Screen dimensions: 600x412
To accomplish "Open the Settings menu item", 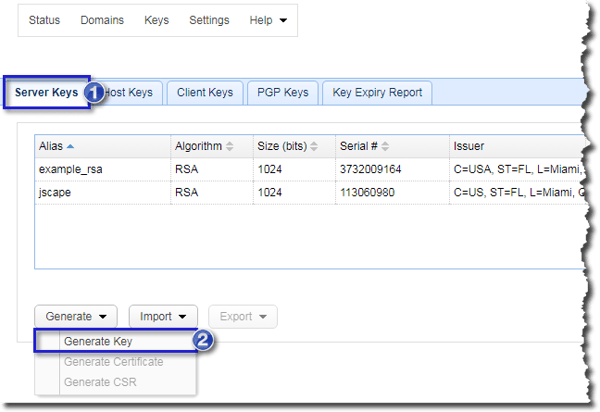I will point(209,20).
